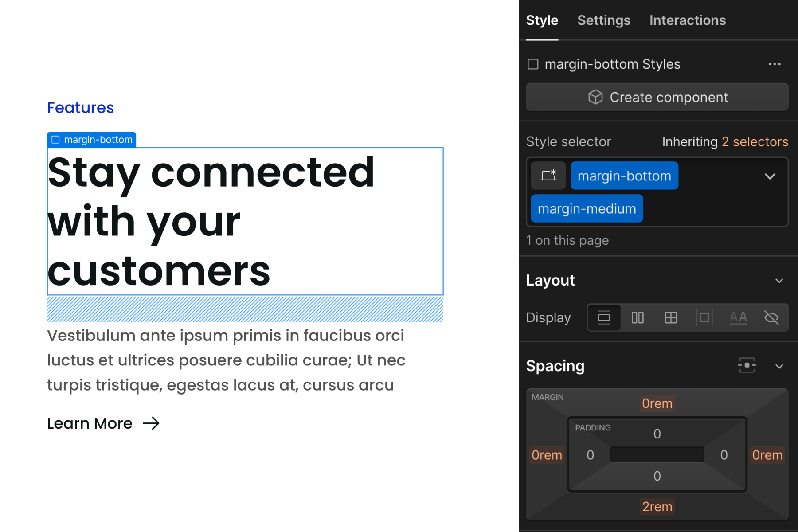Click the Create component button

coord(657,97)
